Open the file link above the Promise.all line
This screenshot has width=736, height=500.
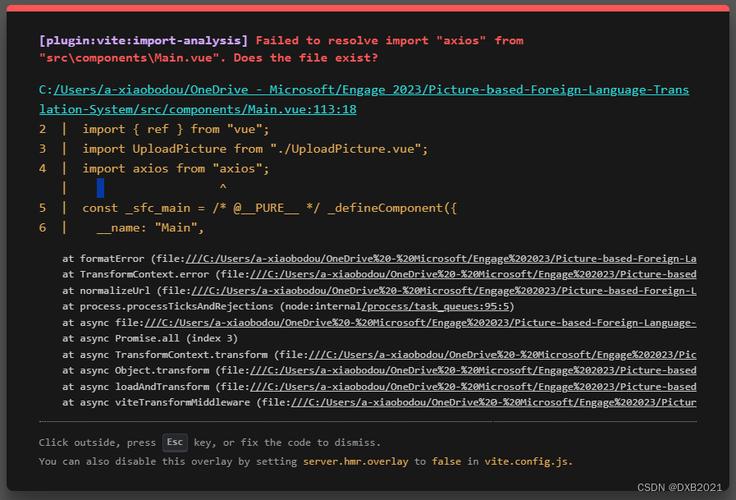coord(420,322)
